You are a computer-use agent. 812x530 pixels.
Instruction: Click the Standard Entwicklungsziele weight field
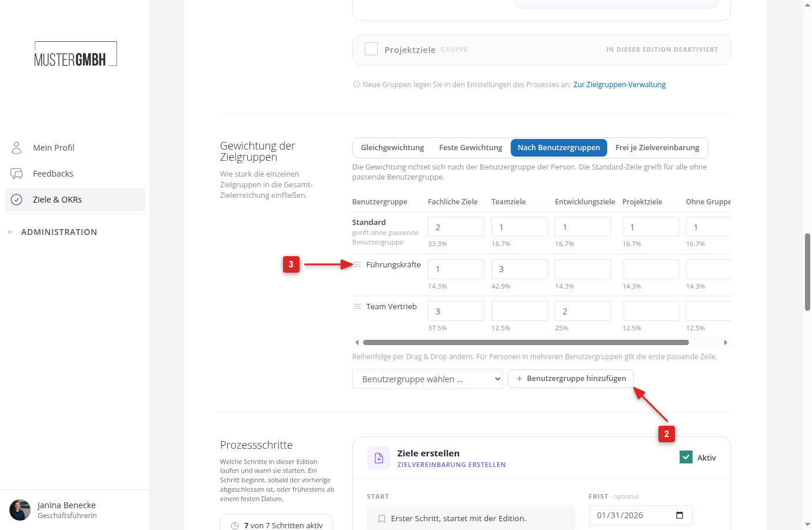click(583, 227)
